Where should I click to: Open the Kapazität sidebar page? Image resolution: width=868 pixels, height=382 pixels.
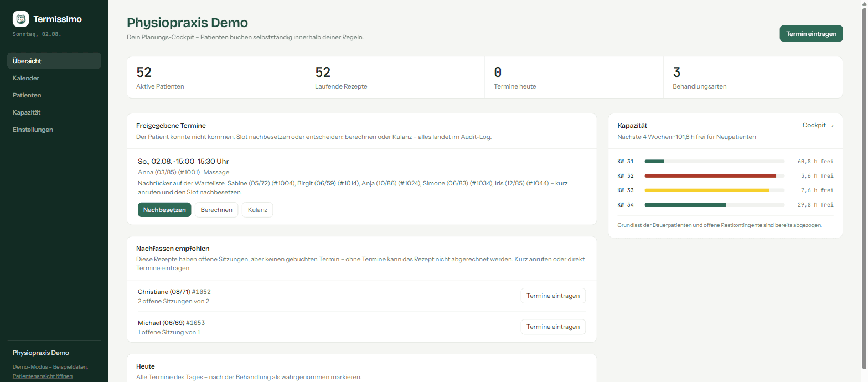coord(54,112)
